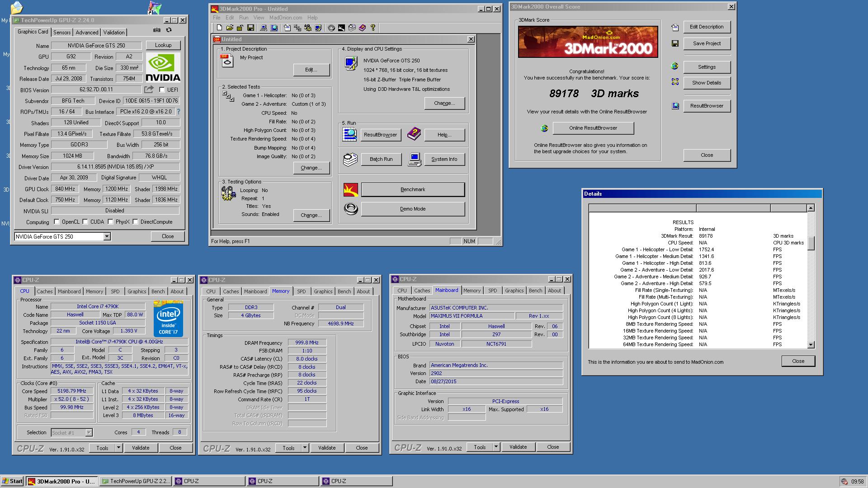Viewport: 868px width, 488px height.
Task: Click Close in Details dialog
Action: [798, 361]
